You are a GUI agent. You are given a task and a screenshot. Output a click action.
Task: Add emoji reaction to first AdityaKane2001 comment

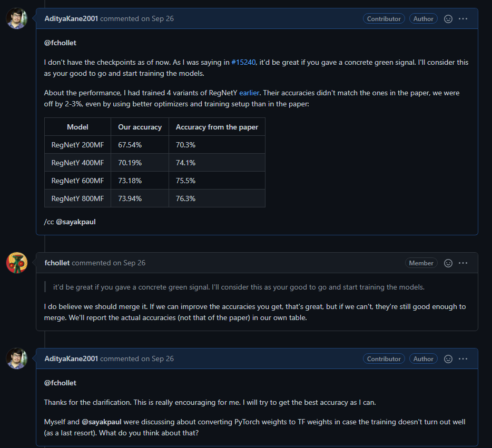coord(448,19)
